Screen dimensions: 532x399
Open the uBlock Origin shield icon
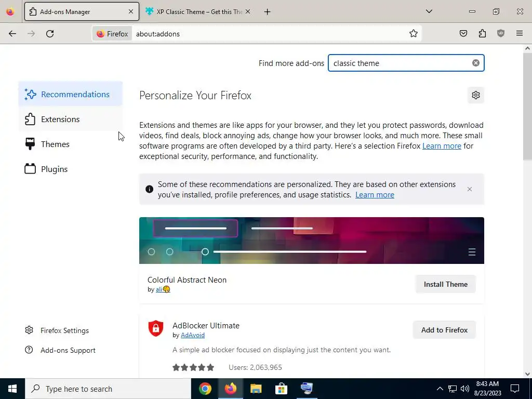click(501, 33)
